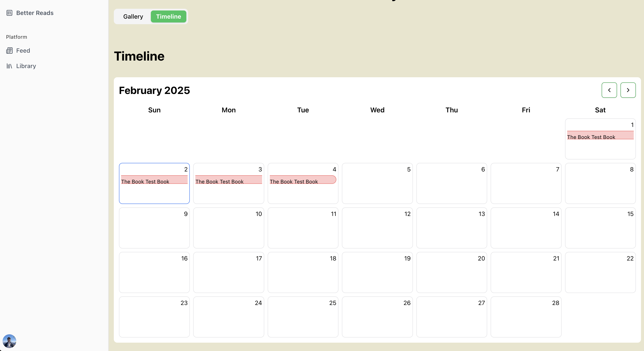The image size is (644, 351).
Task: Open The Book Test Book on February 2
Action: pyautogui.click(x=154, y=180)
